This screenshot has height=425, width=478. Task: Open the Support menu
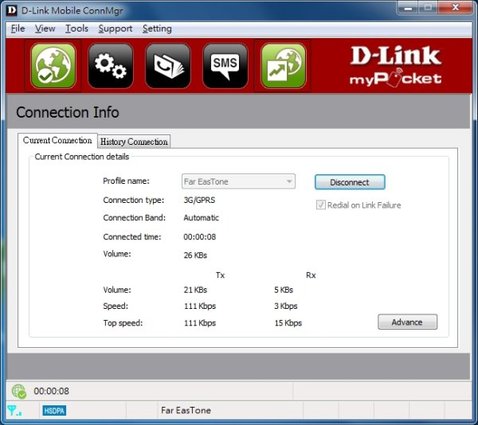point(115,29)
